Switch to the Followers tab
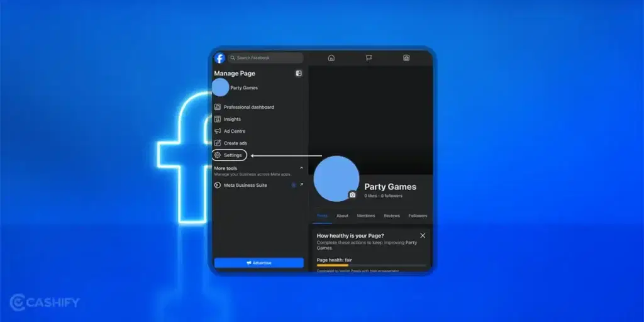The image size is (644, 322). 418,216
